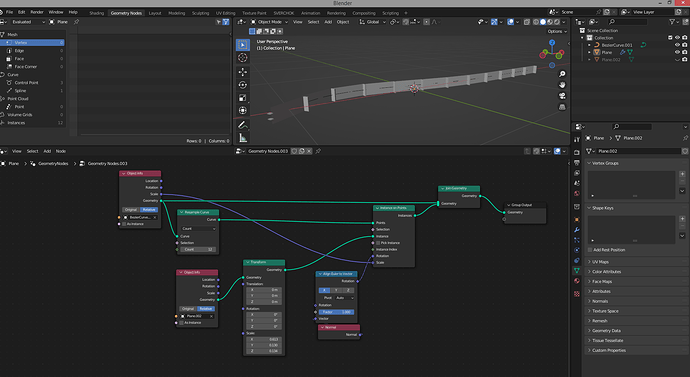The image size is (690, 377).
Task: Select the Scale tool in viewport toolbar
Action: tap(242, 98)
